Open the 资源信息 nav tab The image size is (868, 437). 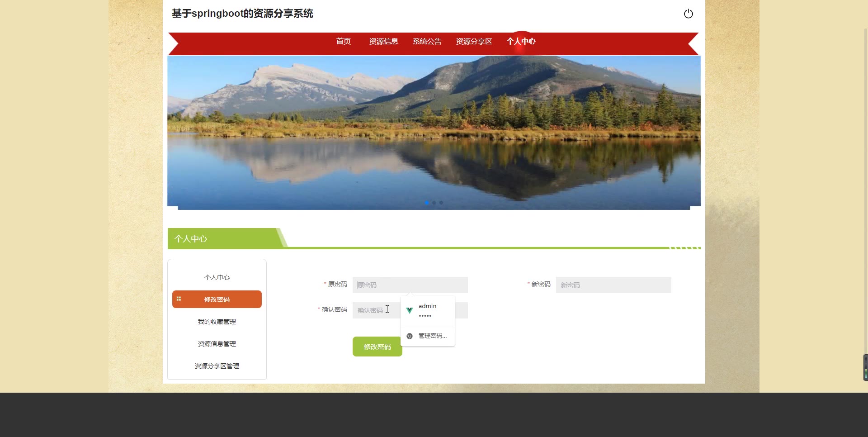point(383,41)
